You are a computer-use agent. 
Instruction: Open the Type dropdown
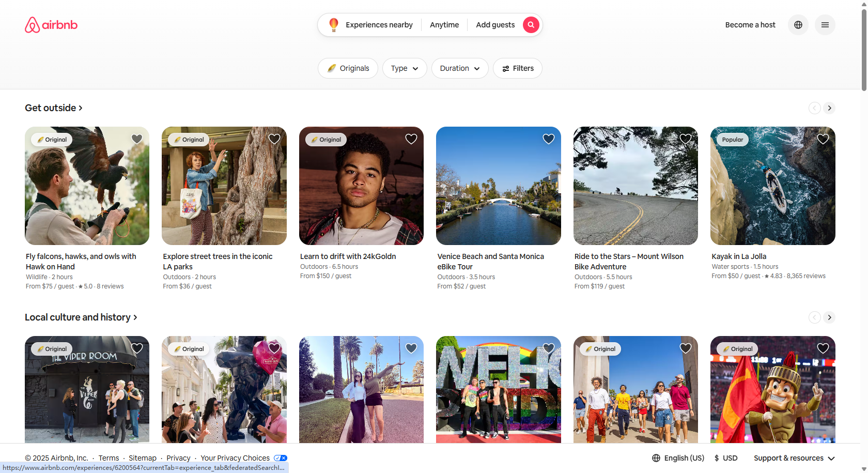(x=404, y=68)
